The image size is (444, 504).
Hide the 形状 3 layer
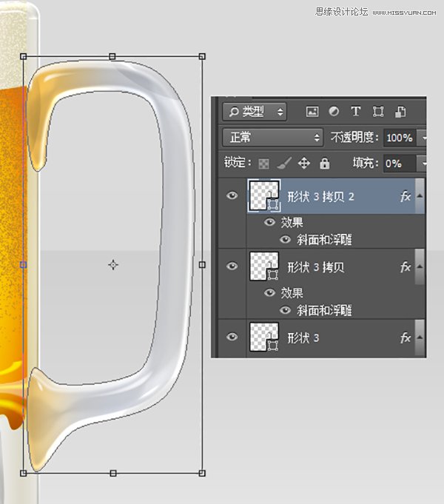[232, 337]
